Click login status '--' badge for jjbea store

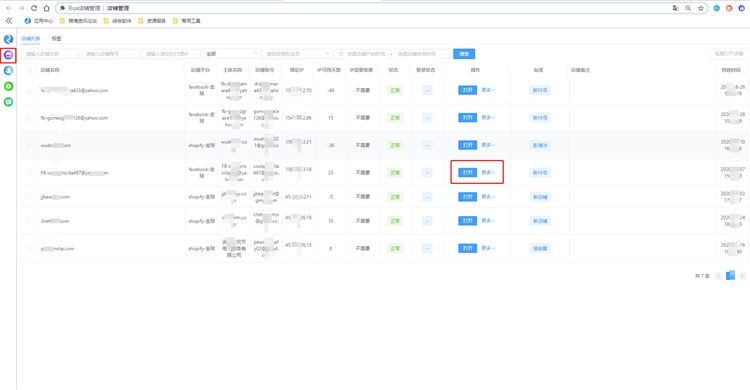pos(427,197)
